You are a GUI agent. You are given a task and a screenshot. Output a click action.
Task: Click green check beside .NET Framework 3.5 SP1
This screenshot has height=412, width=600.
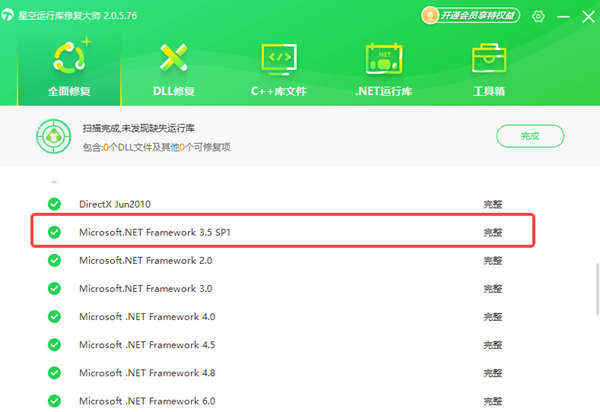pos(54,232)
